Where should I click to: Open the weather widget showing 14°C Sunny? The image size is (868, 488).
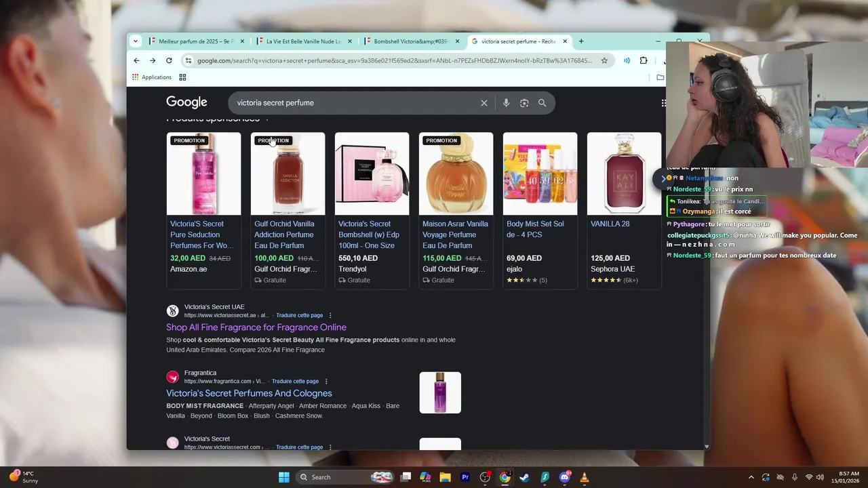(24, 477)
